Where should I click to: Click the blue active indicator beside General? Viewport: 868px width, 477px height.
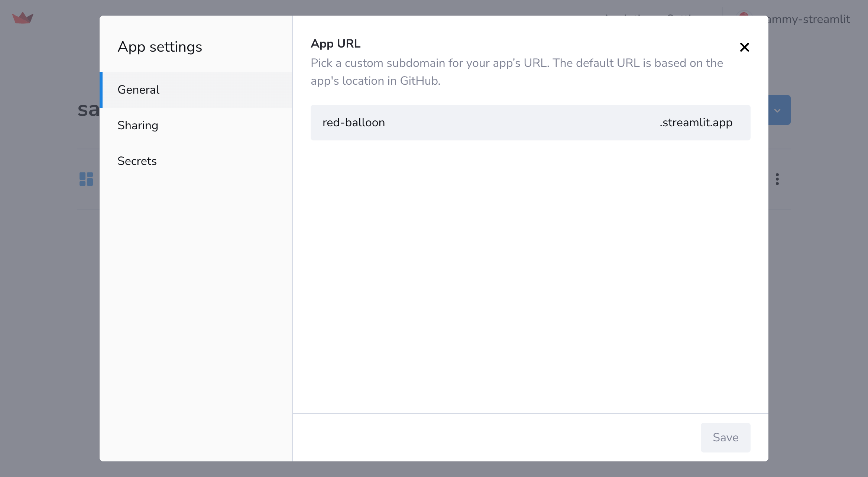point(101,90)
